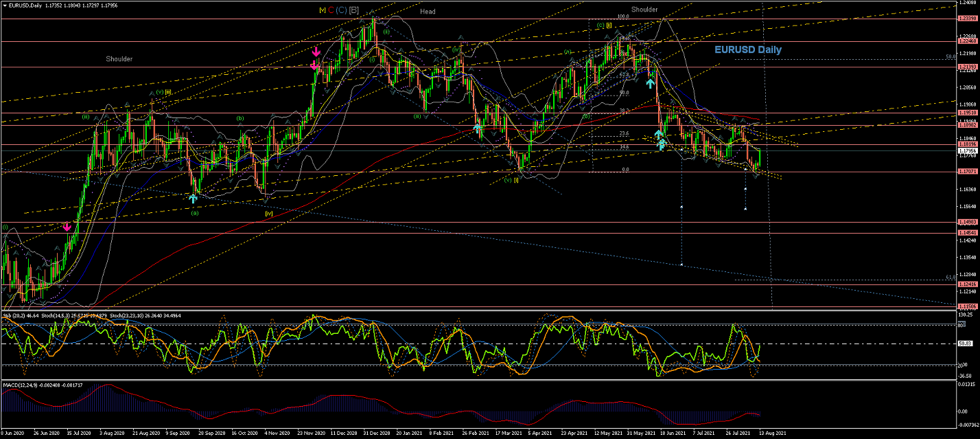The height and width of the screenshot is (439, 980).
Task: Select the Head text label
Action: coord(427,12)
